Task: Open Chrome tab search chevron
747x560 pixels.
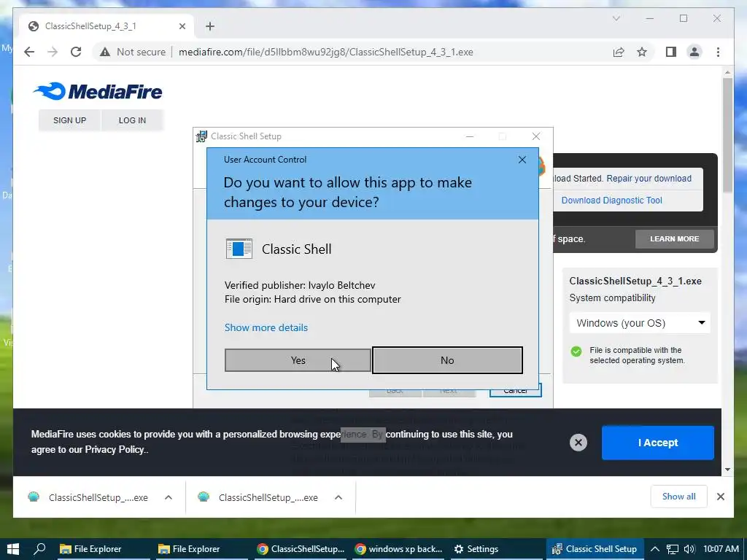Action: [x=616, y=18]
